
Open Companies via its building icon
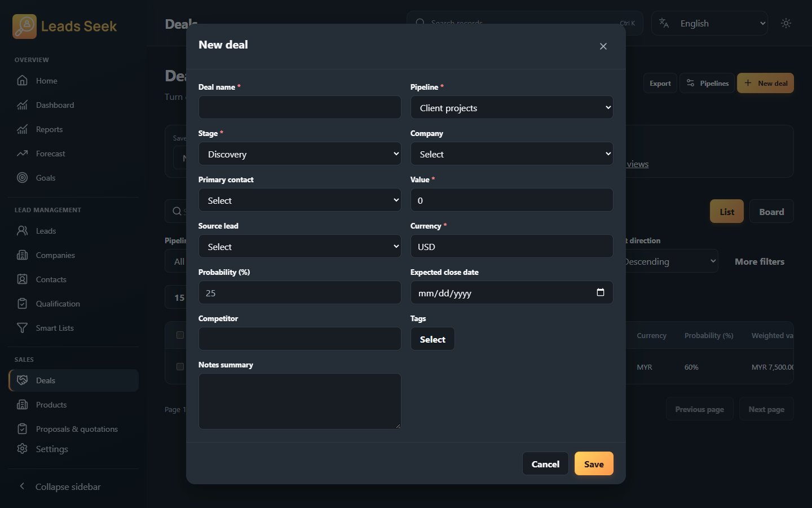point(22,255)
